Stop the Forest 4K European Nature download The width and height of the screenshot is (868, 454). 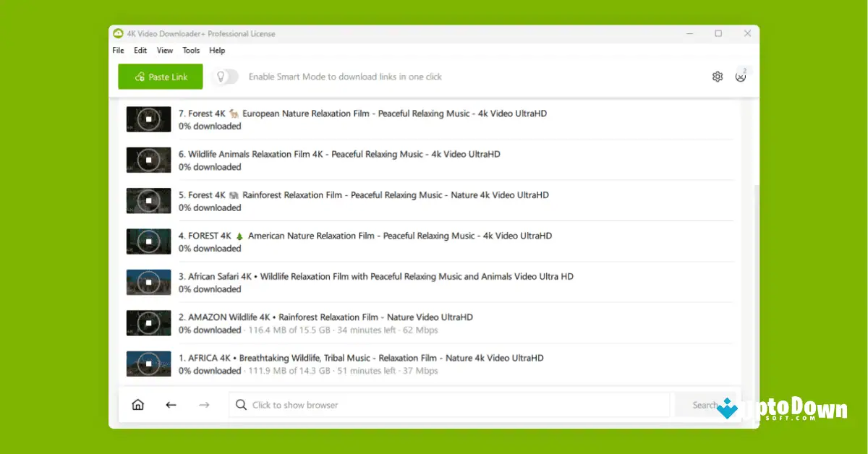pyautogui.click(x=148, y=119)
